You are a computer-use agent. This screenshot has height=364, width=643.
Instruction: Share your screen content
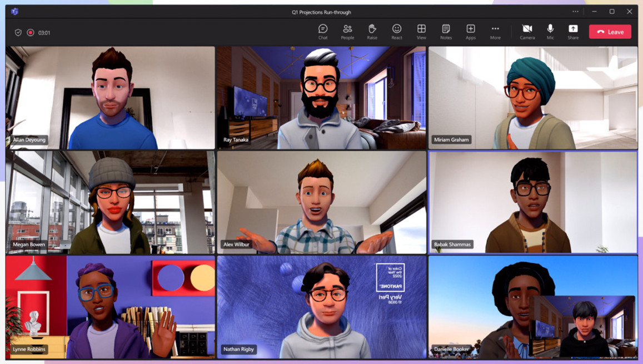(x=572, y=32)
